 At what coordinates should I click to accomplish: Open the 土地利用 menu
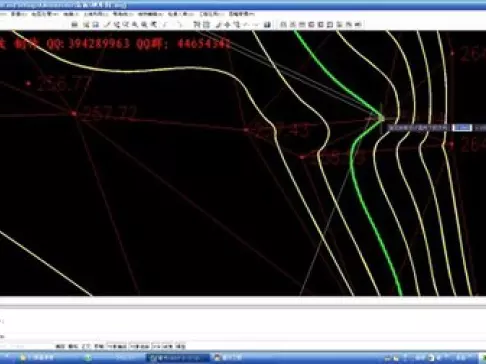[96, 14]
